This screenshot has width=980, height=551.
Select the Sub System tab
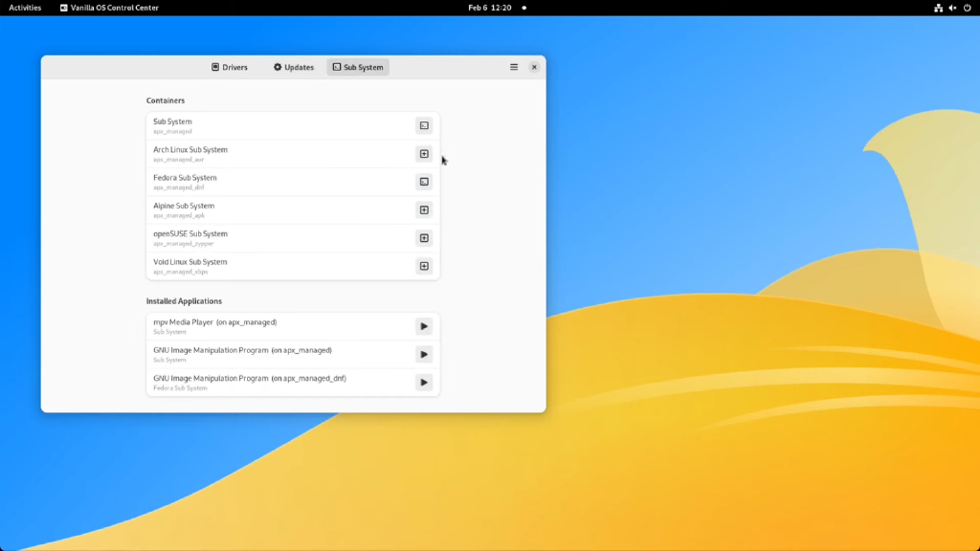pos(357,67)
